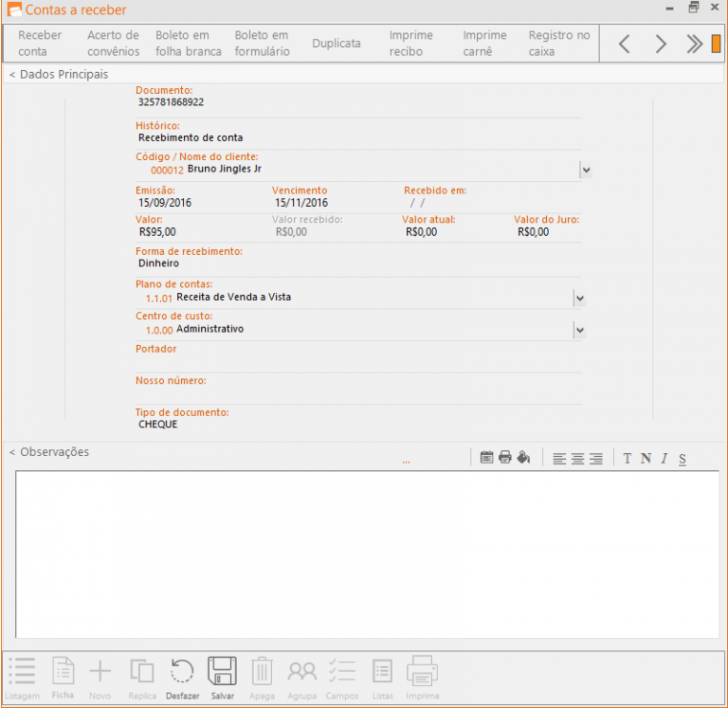Click the Vencimento date field

click(301, 203)
